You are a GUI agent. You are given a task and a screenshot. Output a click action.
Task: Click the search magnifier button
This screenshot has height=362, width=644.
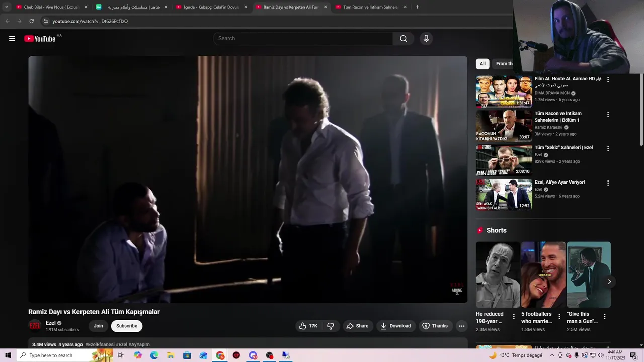[404, 39]
